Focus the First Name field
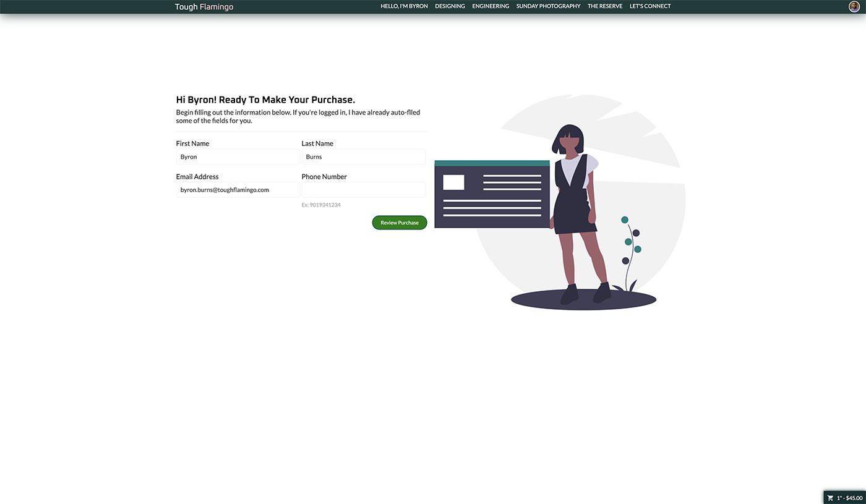The image size is (866, 504). click(238, 157)
